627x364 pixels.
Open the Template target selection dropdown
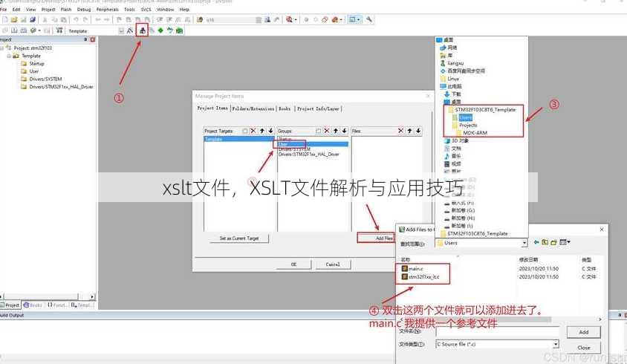[122, 30]
